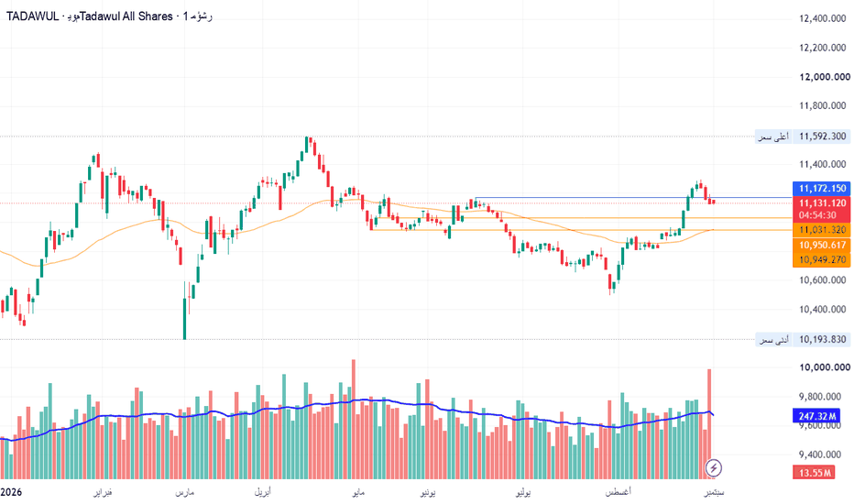The image size is (854, 504).
Task: Click the أدنى سعر low price tag
Action: pos(773,339)
